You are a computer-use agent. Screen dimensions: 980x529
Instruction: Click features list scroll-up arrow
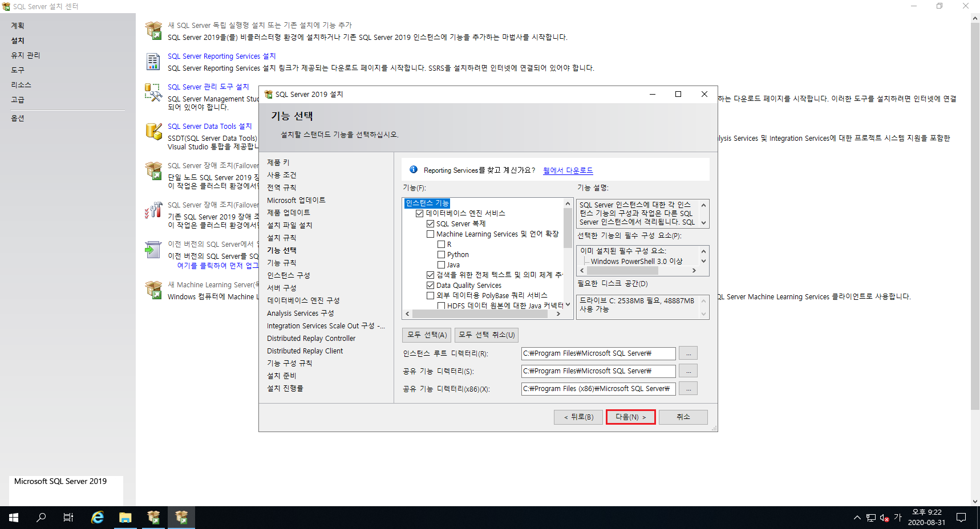[568, 204]
